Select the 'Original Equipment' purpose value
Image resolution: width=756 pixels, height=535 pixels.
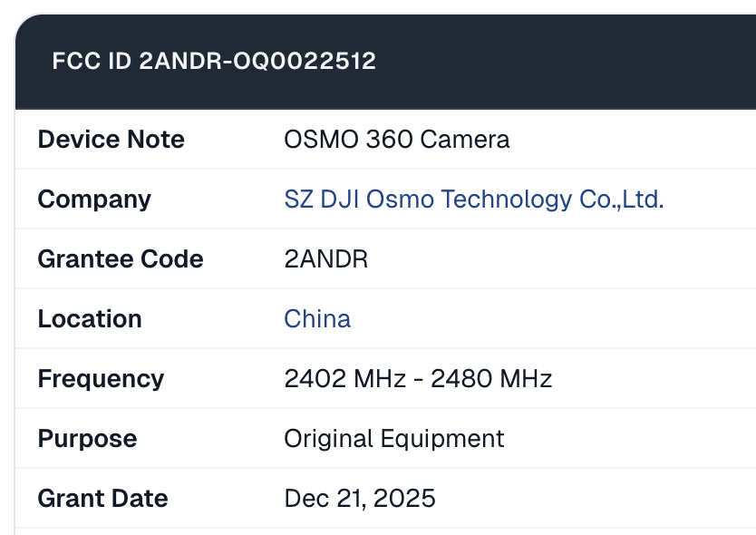(x=393, y=439)
